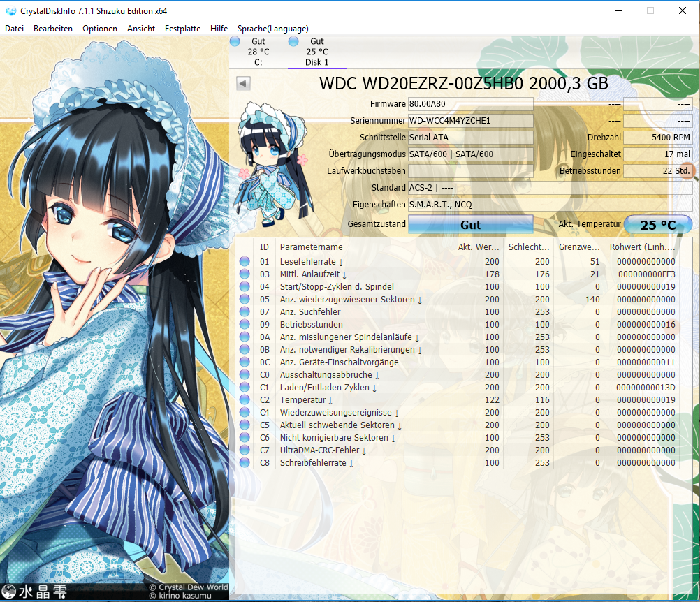Click the ID column header

(264, 247)
